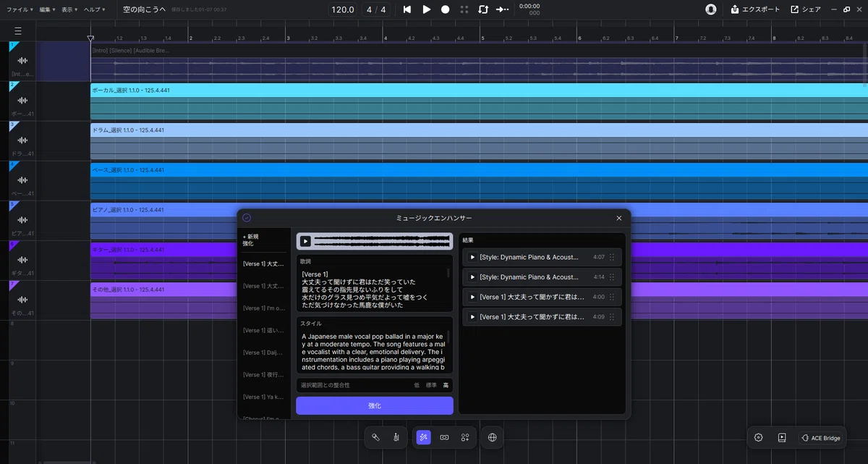Click the スタイル style description field
This screenshot has width=868, height=464.
point(375,345)
